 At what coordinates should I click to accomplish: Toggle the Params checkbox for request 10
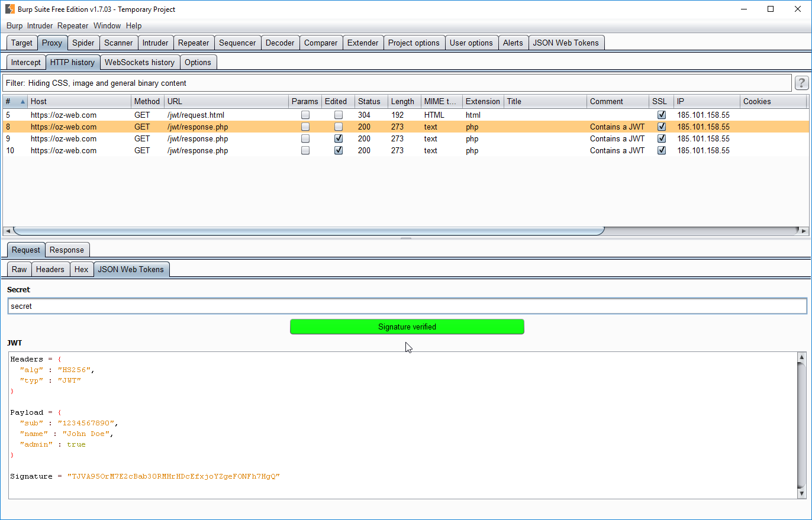pos(305,150)
